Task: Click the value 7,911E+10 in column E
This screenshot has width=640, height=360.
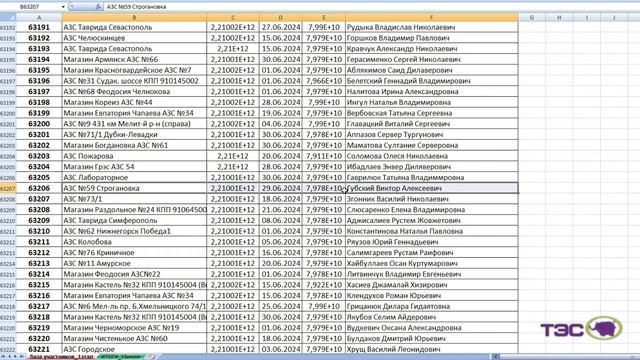Action: (x=324, y=156)
